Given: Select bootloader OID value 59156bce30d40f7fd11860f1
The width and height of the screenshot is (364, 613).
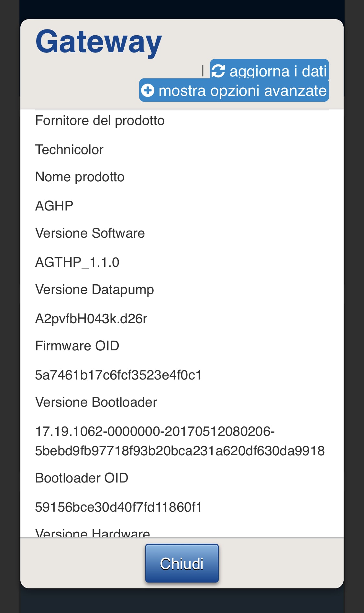Looking at the screenshot, I should pos(118,507).
